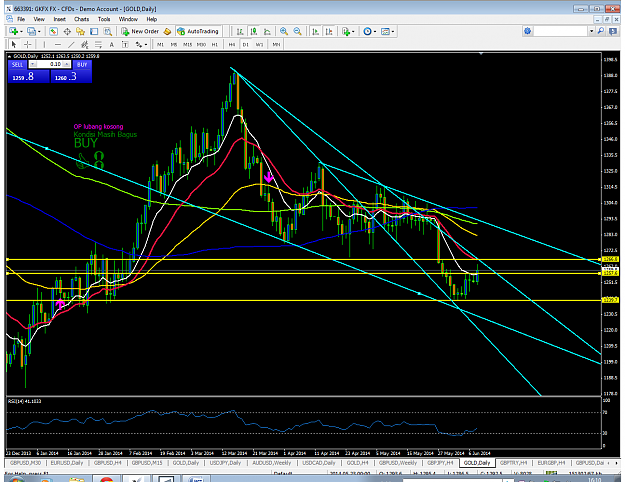
Task: Expand the arrows objects dropdown
Action: coord(146,45)
